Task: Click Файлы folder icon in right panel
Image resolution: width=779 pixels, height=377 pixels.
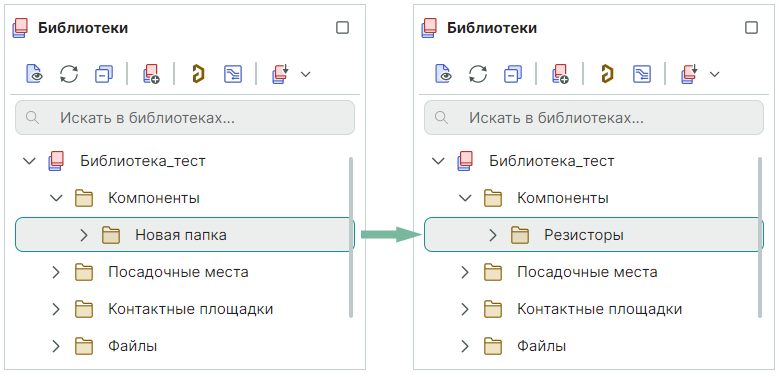Action: pyautogui.click(x=493, y=346)
